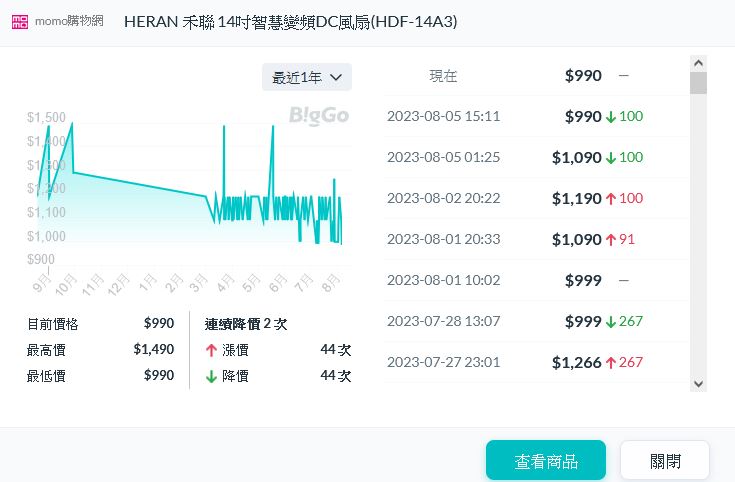Click red up arrow on 2023-08-01 20:33 row
735x482 pixels.
[611, 240]
